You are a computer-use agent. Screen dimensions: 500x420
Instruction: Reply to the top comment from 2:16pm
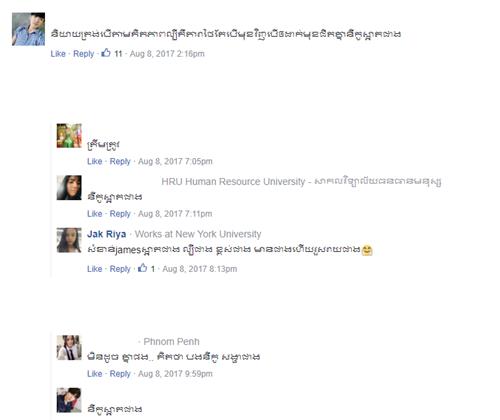[x=84, y=54]
